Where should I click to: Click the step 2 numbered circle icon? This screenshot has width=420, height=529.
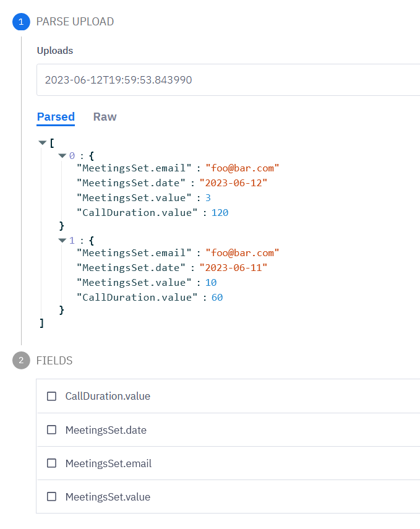[x=21, y=361]
